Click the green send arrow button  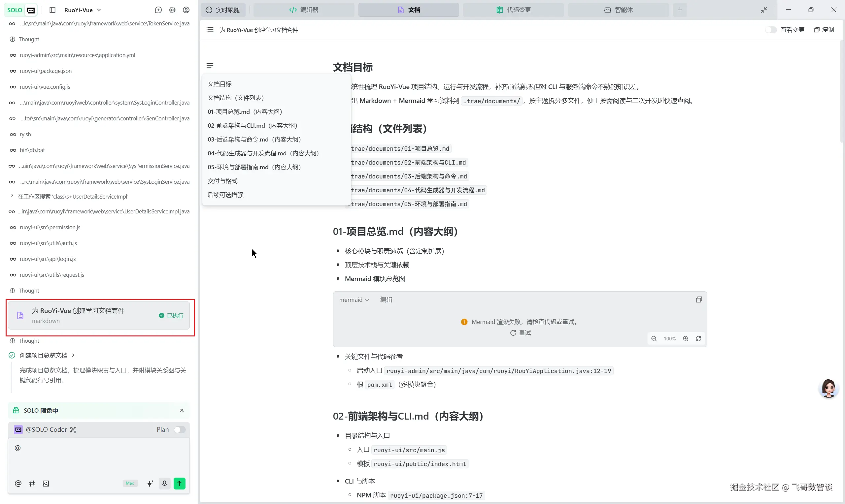coord(179,483)
